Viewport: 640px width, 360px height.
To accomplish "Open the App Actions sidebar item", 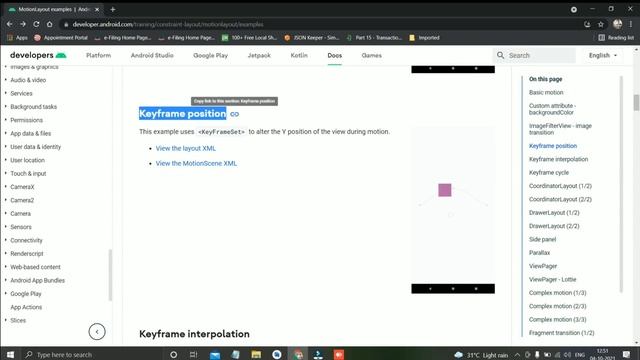I will click(x=26, y=307).
